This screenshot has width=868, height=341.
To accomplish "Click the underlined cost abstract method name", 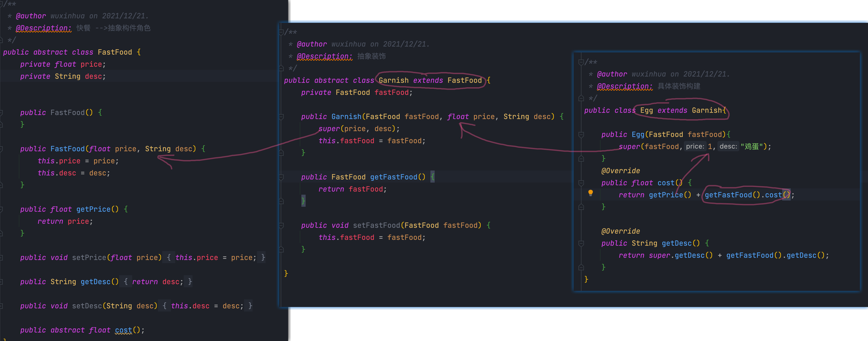I will pos(123,330).
